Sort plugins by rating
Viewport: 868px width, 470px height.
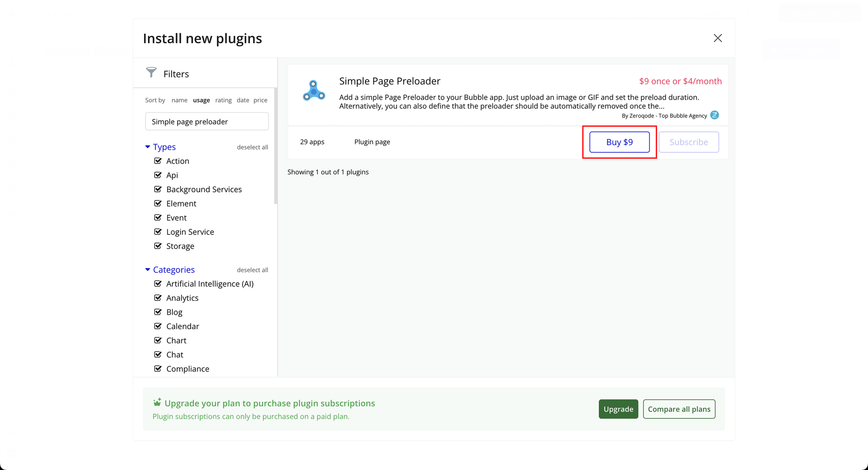tap(223, 100)
